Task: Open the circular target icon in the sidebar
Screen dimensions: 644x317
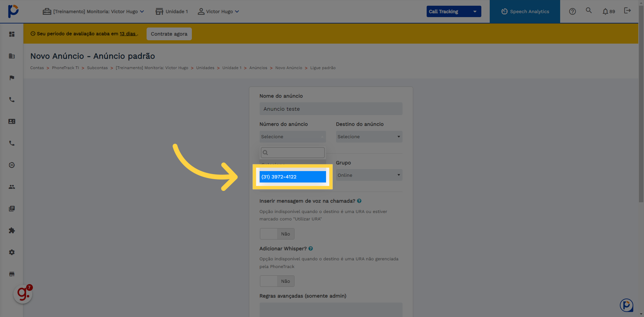Action: (x=12, y=165)
